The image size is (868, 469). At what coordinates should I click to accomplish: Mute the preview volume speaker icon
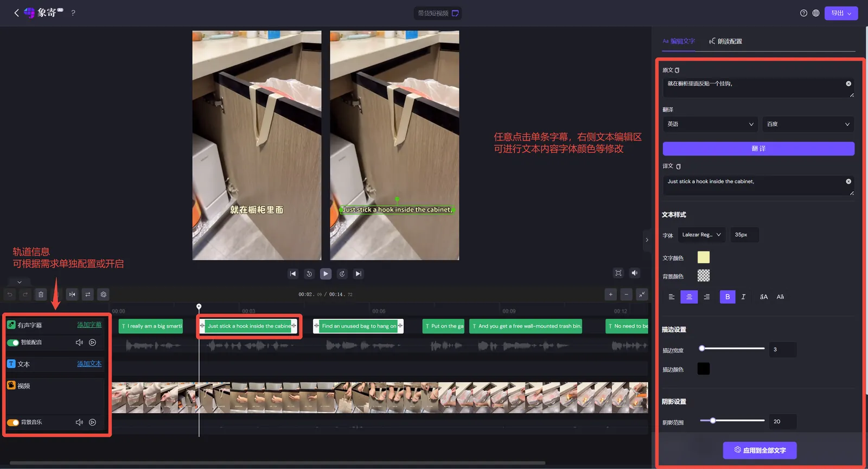(635, 273)
